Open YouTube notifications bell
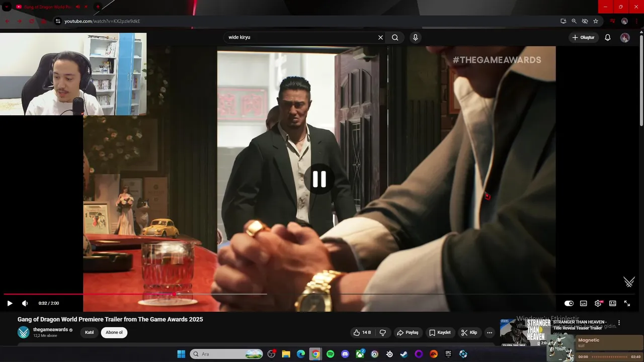 [x=608, y=37]
